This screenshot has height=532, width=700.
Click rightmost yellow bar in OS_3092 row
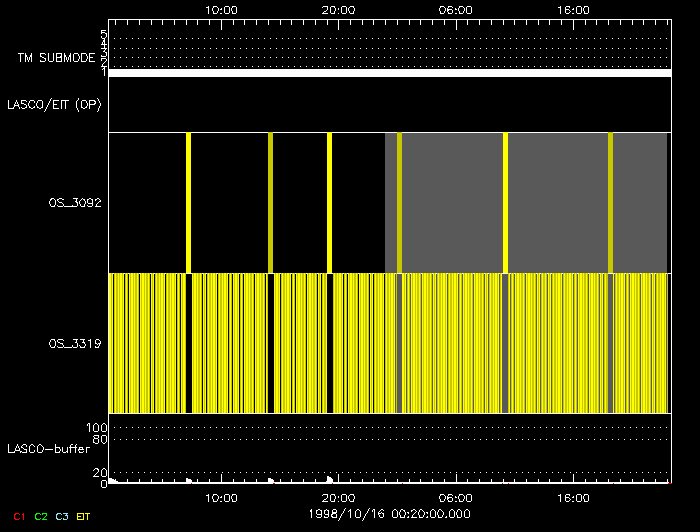610,202
